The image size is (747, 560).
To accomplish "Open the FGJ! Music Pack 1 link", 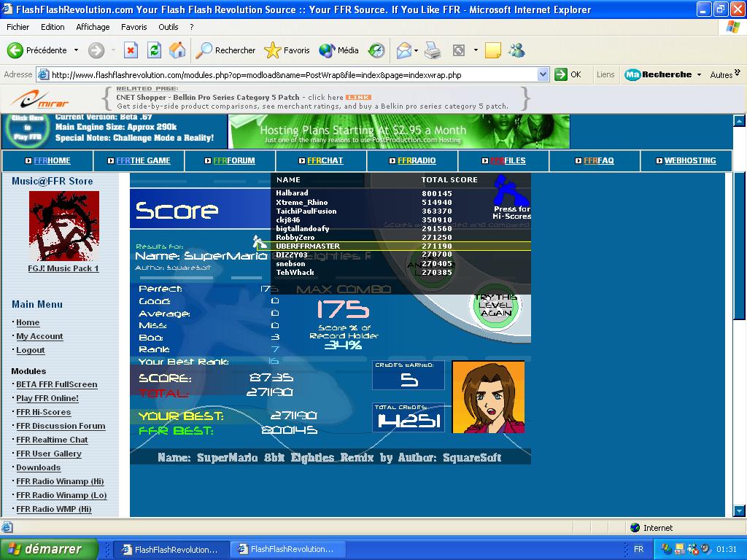I will point(63,268).
